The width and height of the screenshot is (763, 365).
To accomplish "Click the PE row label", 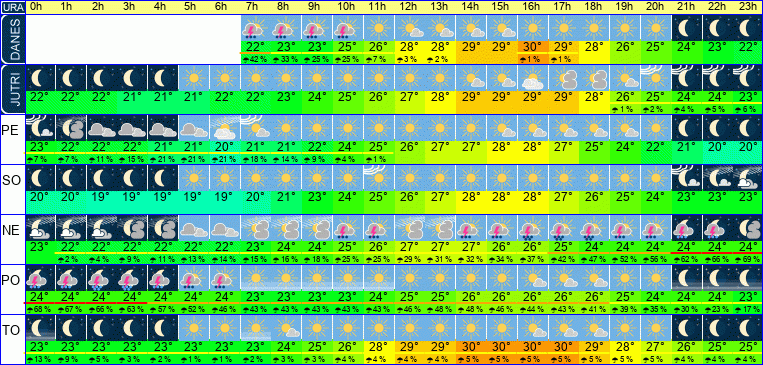I will [10, 131].
